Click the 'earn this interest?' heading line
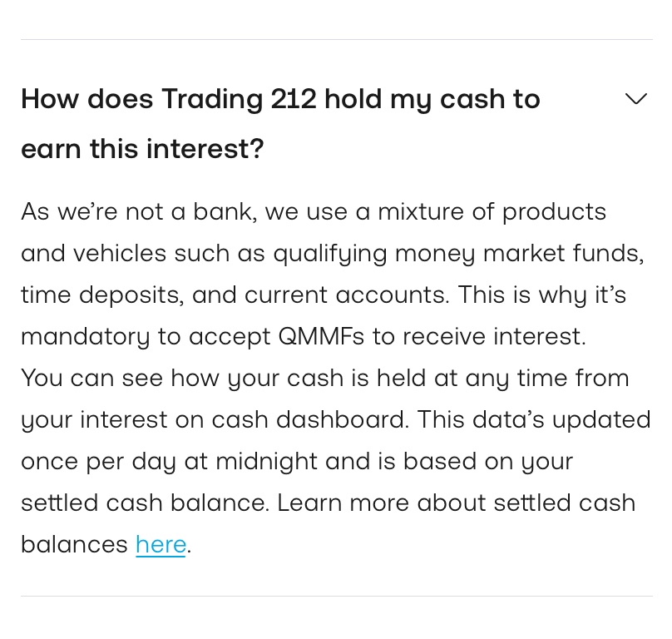This screenshot has width=672, height=639. [142, 149]
